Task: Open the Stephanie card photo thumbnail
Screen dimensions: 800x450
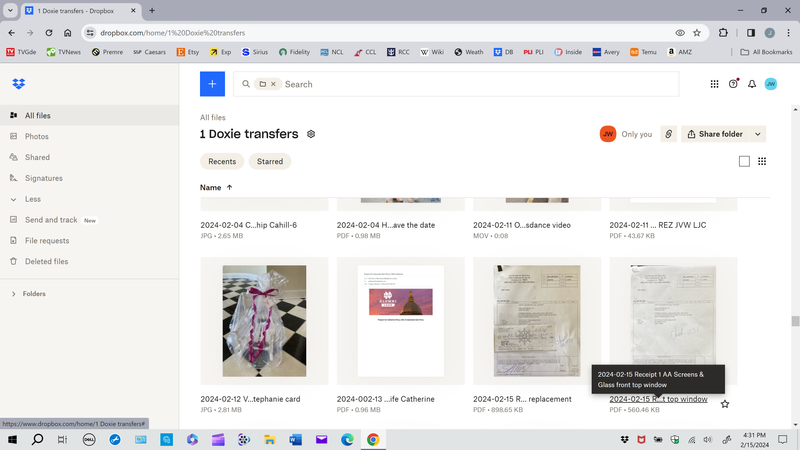Action: pyautogui.click(x=264, y=321)
